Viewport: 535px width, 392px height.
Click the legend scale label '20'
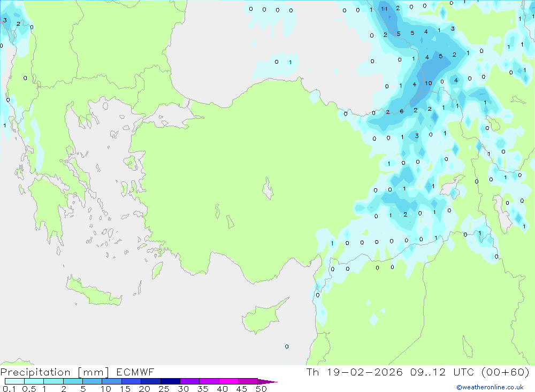pos(144,389)
